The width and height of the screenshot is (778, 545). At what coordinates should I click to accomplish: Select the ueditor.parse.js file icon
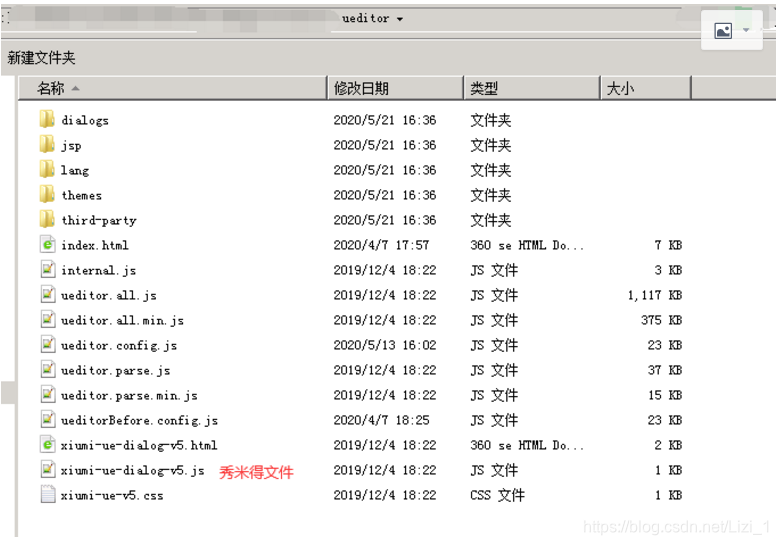pyautogui.click(x=48, y=370)
